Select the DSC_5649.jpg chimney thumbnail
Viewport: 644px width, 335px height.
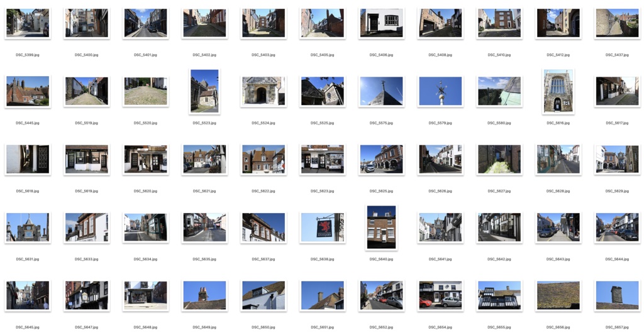(x=204, y=295)
